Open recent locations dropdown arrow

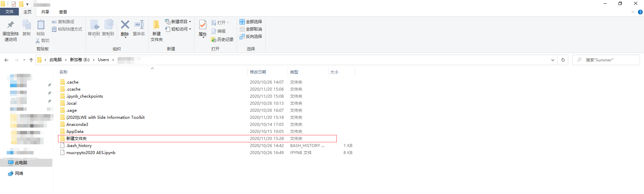24,60
